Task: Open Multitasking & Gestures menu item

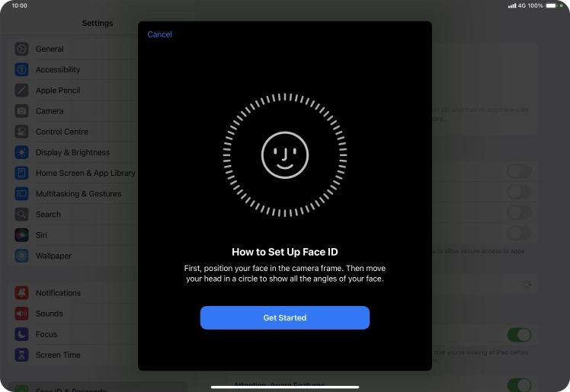Action: [x=78, y=194]
